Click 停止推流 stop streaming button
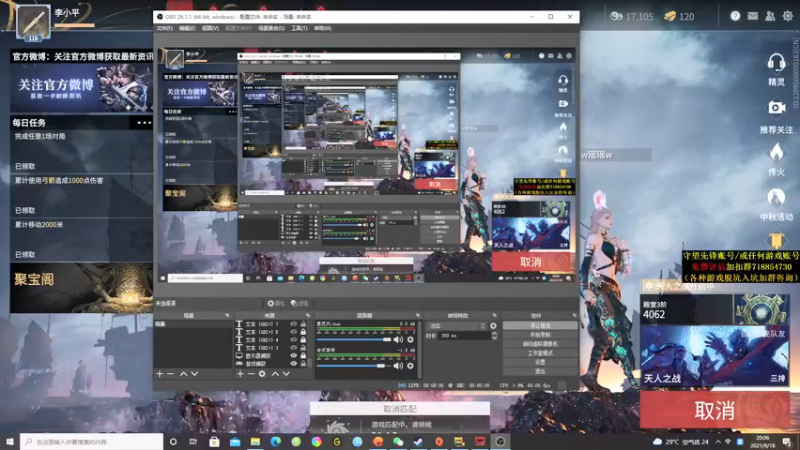This screenshot has height=450, width=800. [x=540, y=326]
